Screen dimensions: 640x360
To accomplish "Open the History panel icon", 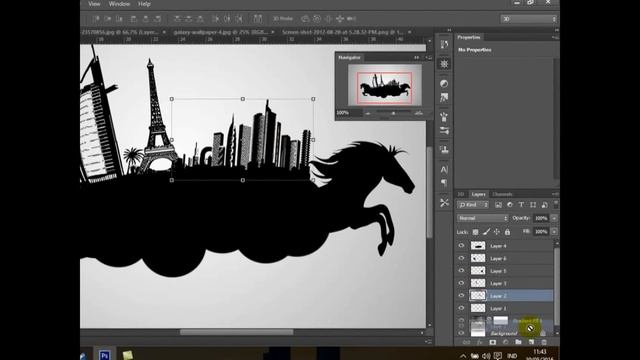I will (444, 44).
